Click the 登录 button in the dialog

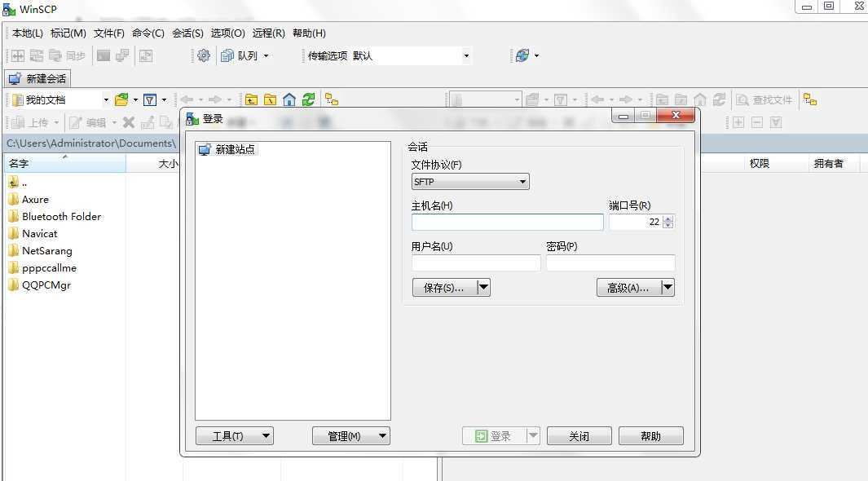point(494,436)
